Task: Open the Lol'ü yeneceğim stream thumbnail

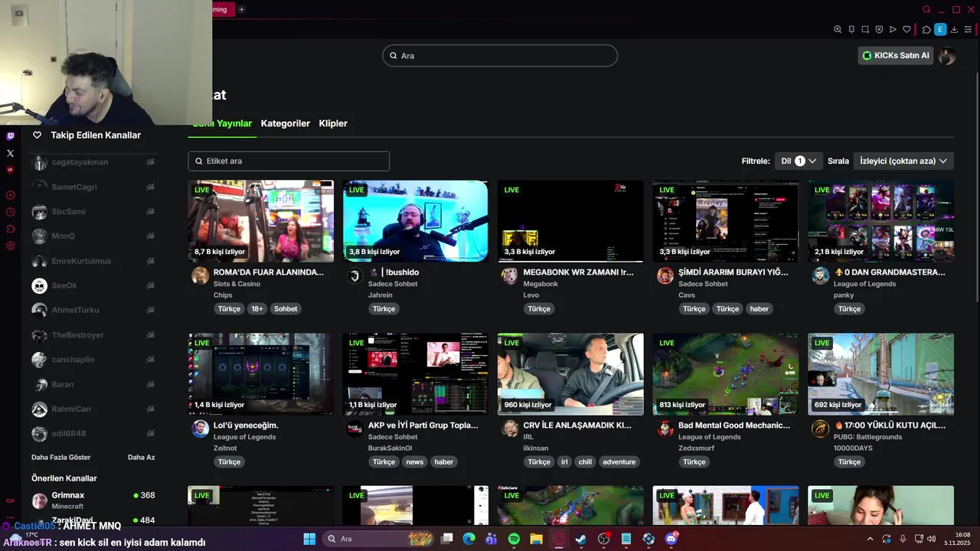Action: pos(260,374)
